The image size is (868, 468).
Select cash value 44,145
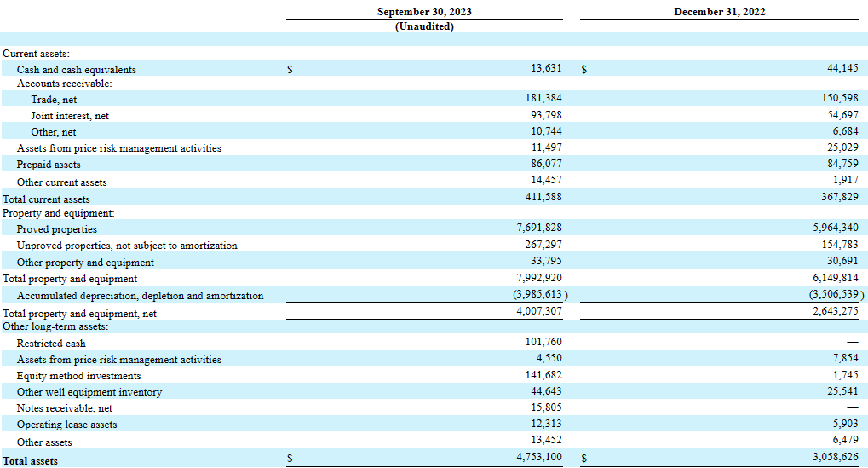click(842, 68)
